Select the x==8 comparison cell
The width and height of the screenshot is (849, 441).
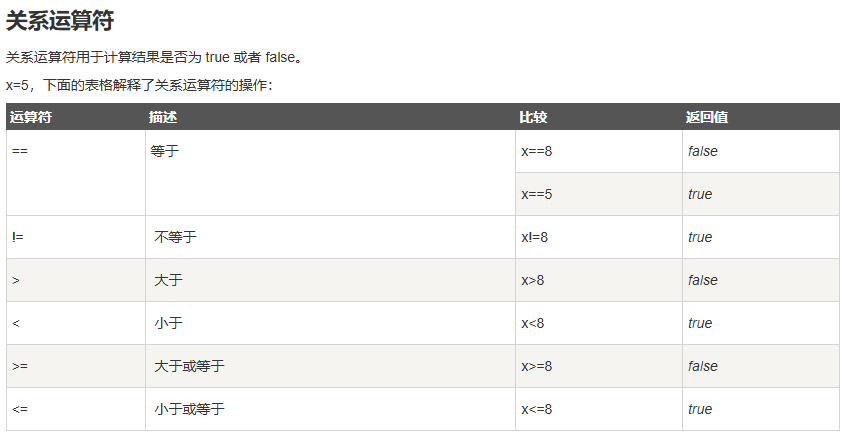tap(537, 152)
